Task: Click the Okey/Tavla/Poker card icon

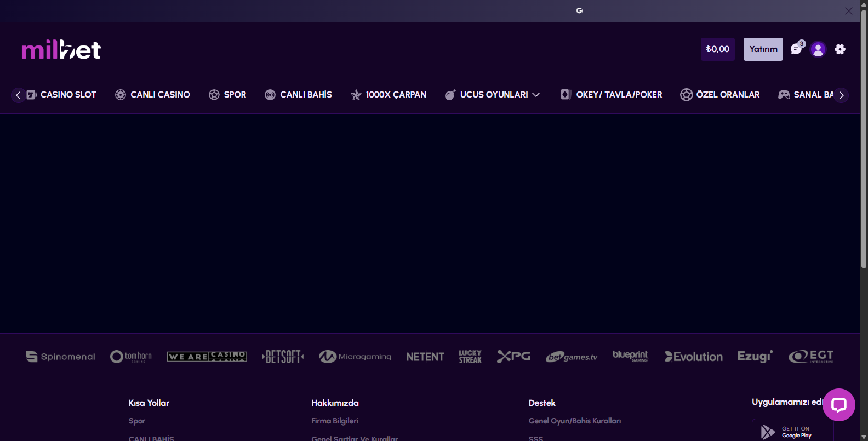Action: (566, 95)
